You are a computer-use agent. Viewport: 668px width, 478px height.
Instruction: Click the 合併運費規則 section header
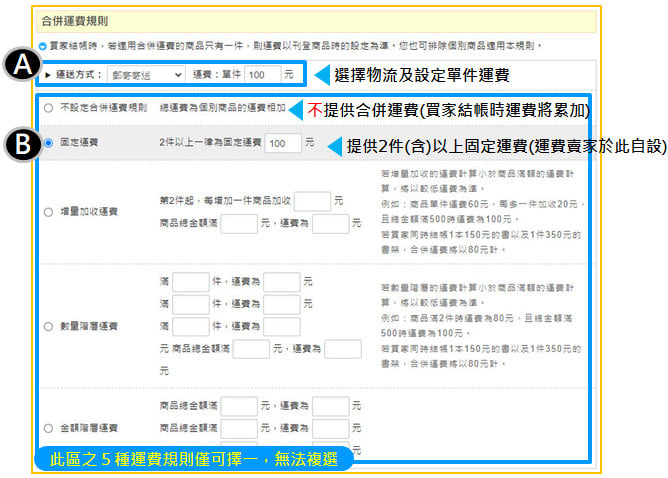[x=74, y=20]
